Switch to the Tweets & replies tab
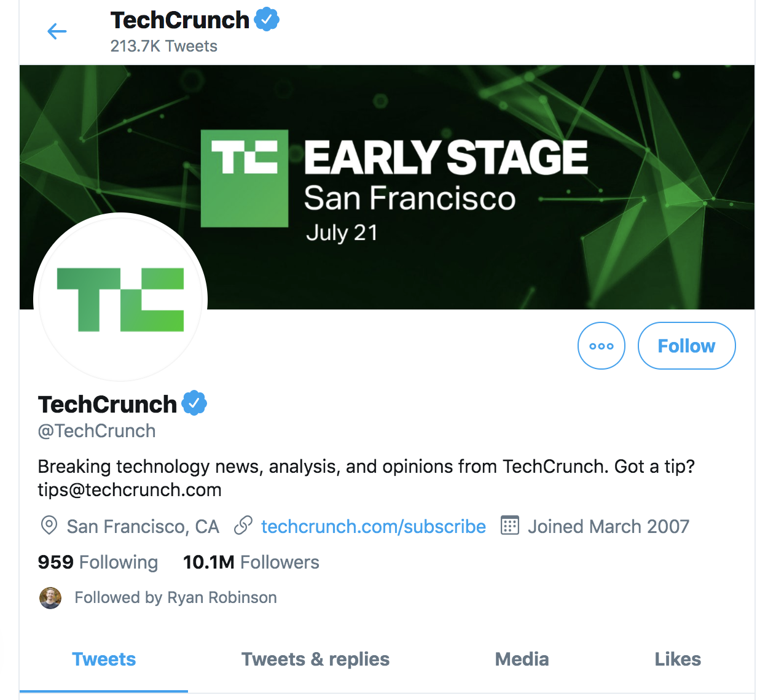 (x=315, y=659)
